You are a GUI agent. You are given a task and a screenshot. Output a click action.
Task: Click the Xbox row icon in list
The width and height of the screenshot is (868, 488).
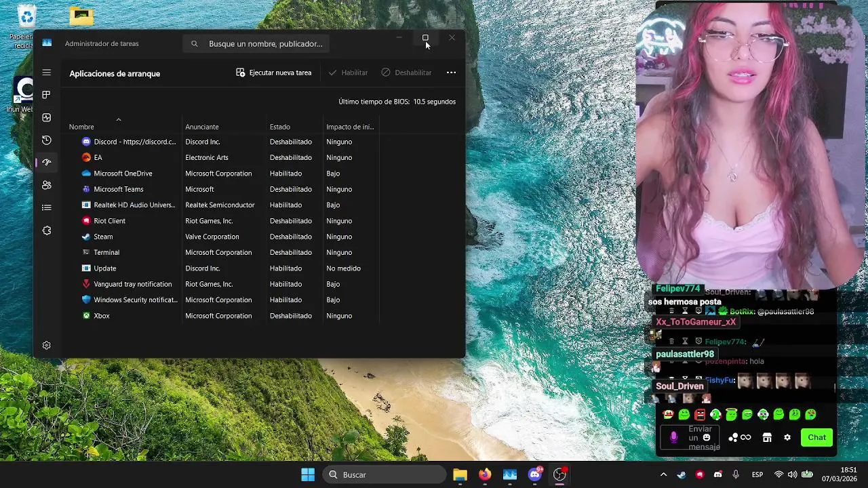click(86, 316)
